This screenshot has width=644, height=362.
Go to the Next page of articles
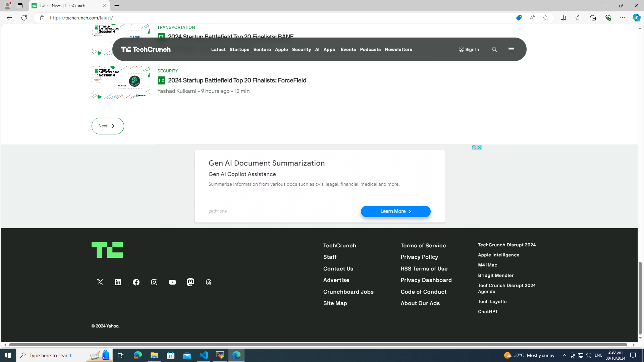108,126
